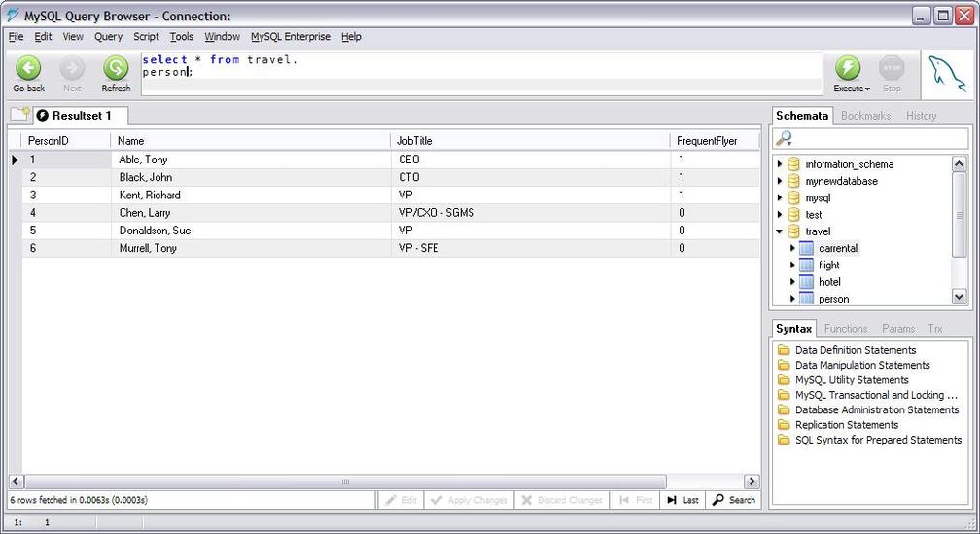Jump to First row button

pos(636,500)
